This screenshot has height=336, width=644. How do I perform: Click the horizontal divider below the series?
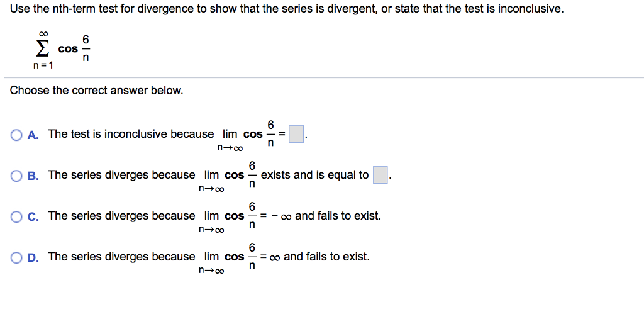(324, 77)
